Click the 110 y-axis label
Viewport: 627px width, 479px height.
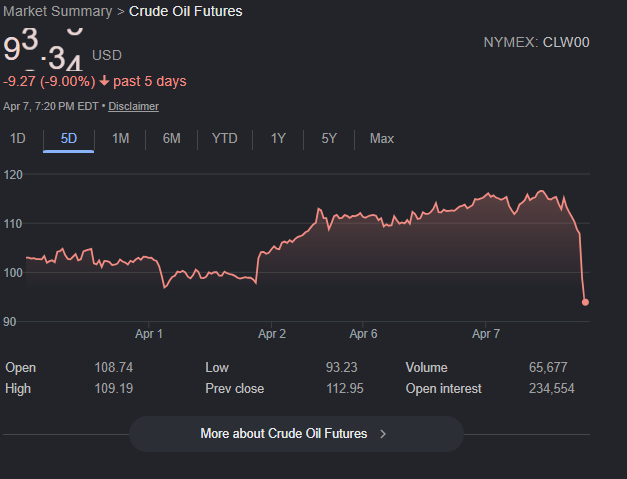click(x=13, y=224)
